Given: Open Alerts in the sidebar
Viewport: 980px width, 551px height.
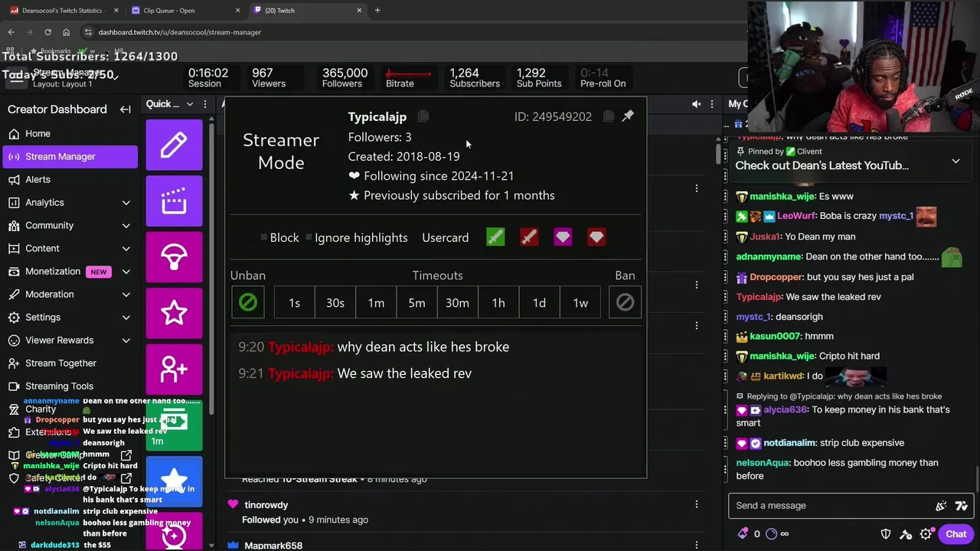Looking at the screenshot, I should pos(69,179).
